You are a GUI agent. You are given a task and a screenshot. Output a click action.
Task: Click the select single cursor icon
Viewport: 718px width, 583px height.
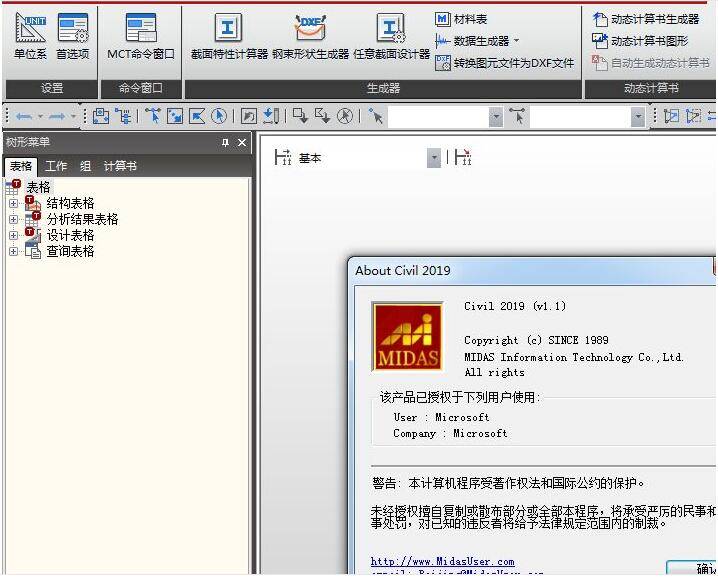coord(153,116)
